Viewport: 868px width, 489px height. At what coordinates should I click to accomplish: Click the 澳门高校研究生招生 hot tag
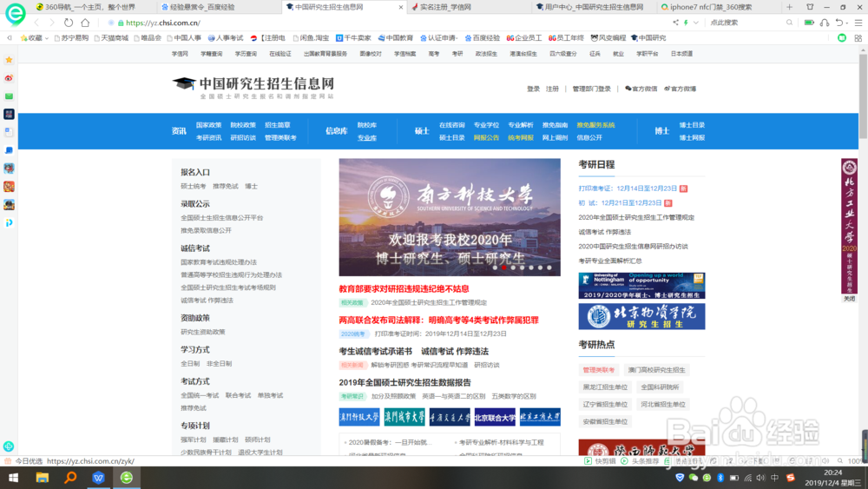click(656, 370)
